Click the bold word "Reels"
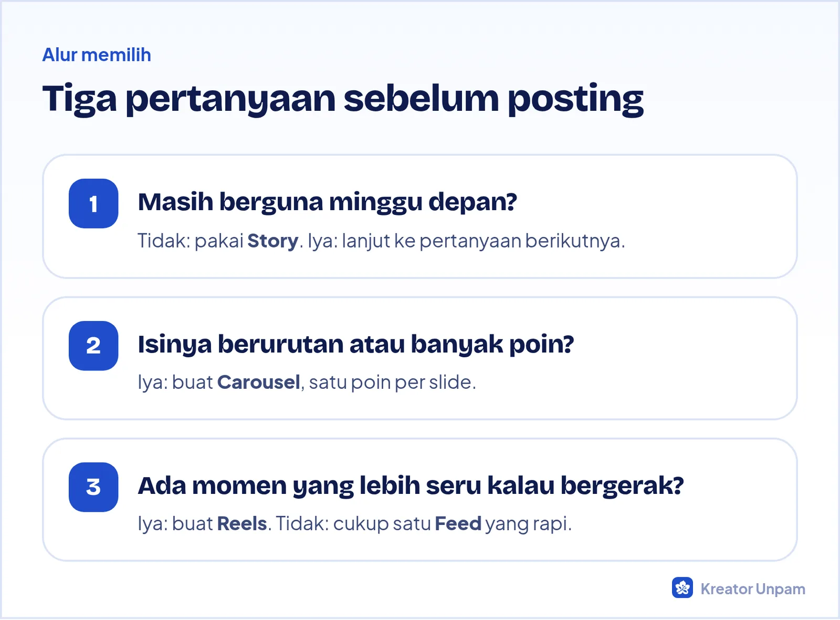Screen dimensions: 840x620 click(242, 523)
